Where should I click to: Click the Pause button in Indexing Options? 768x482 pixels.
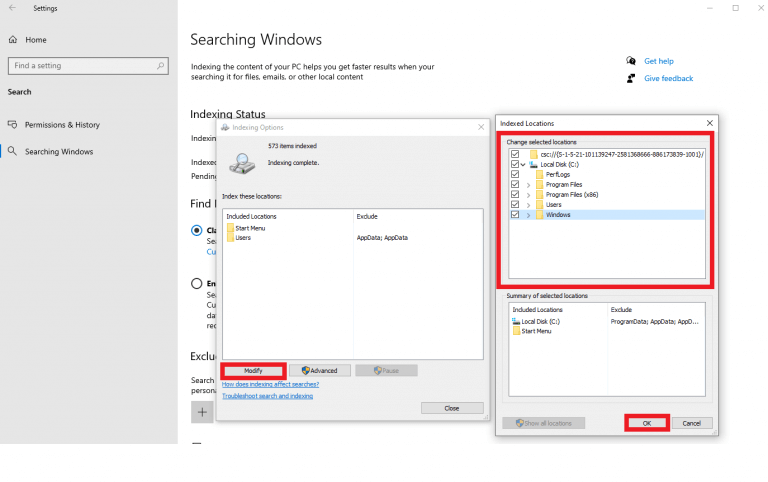point(386,371)
